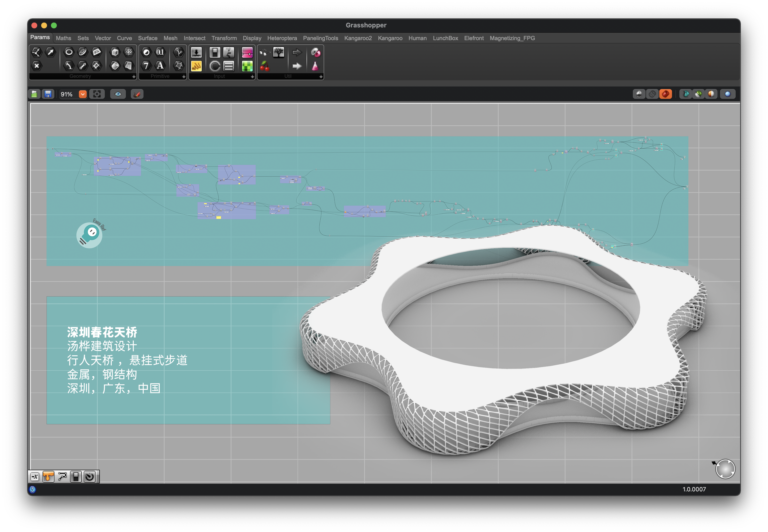Click zoom extents frame button

point(97,94)
